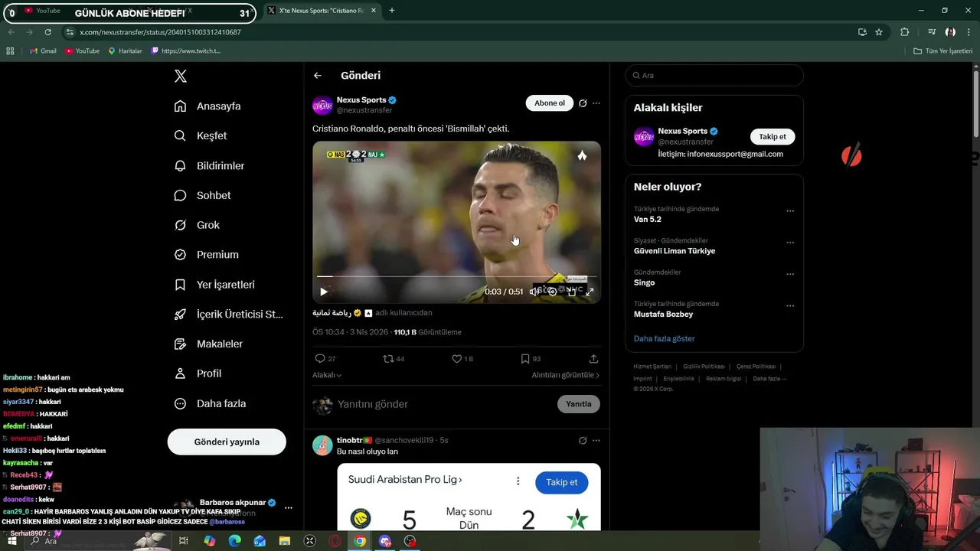Bookmark this page with star icon
The image size is (980, 551).
879,32
